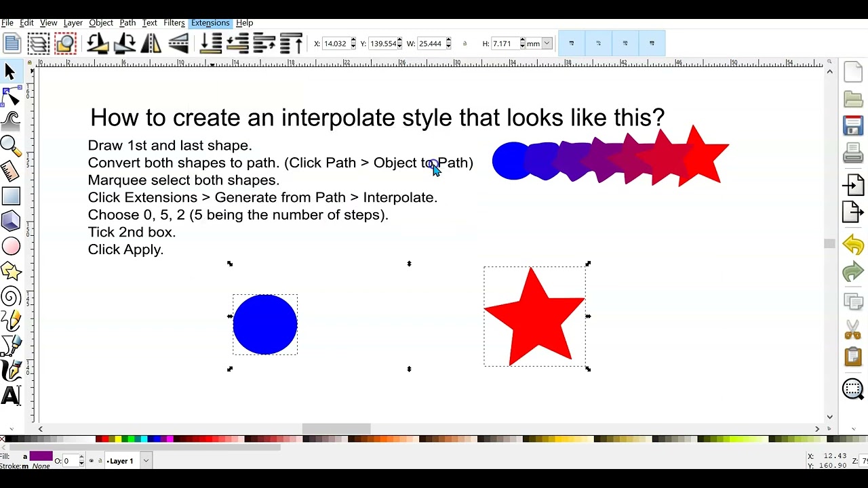This screenshot has height=488, width=868.
Task: Select the Rectangle tool
Action: pyautogui.click(x=11, y=196)
